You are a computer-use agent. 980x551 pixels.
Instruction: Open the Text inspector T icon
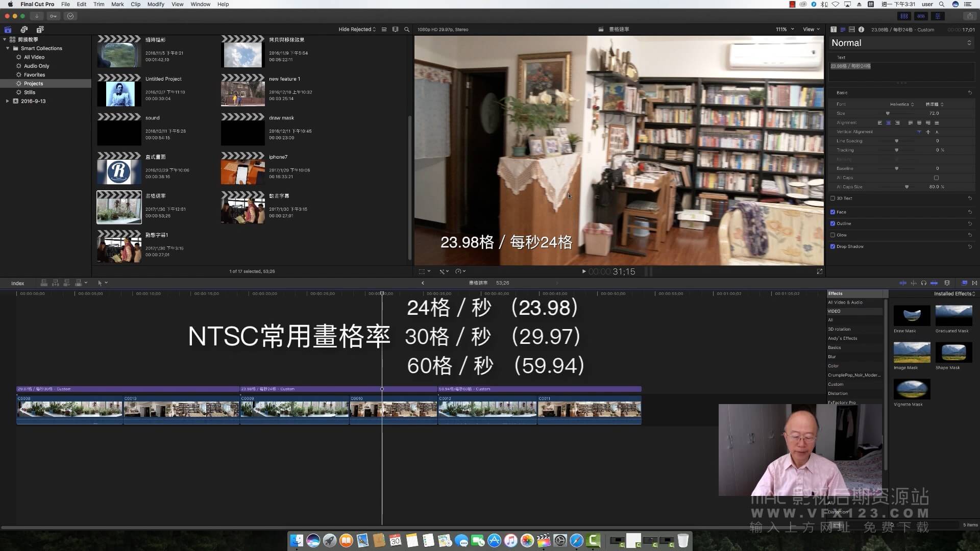[x=834, y=30]
